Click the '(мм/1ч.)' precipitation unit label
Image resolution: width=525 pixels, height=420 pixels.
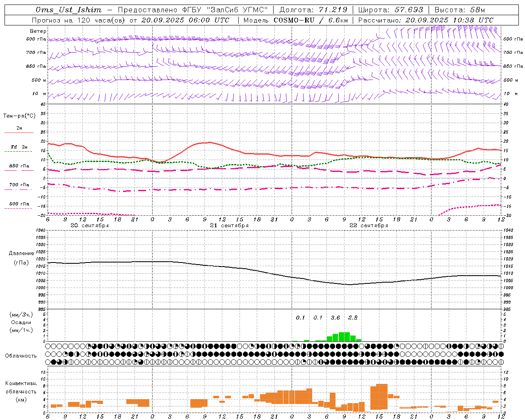21,330
